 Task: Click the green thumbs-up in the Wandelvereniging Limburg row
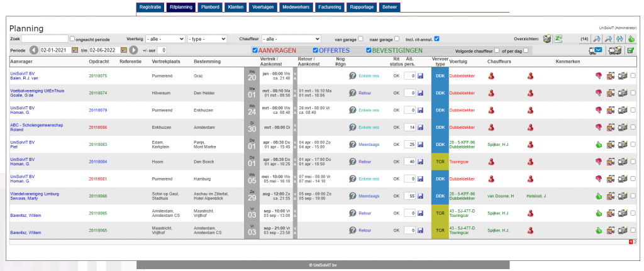pyautogui.click(x=599, y=196)
